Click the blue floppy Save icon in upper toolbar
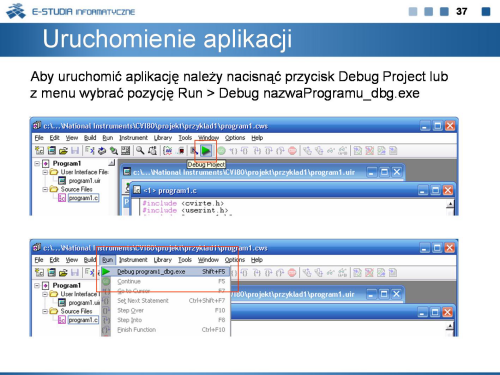Image resolution: width=500 pixels, height=375 pixels. click(75, 151)
